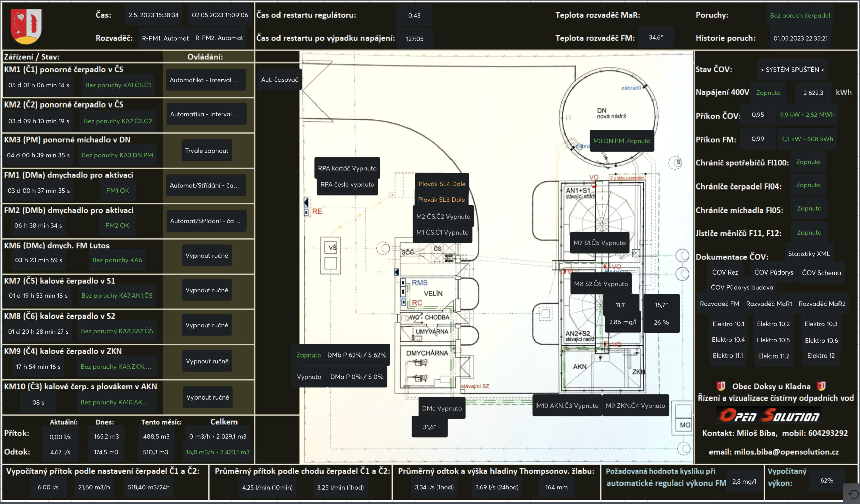Open ČOV Schema documentation
This screenshot has width=860, height=504.
click(x=821, y=272)
